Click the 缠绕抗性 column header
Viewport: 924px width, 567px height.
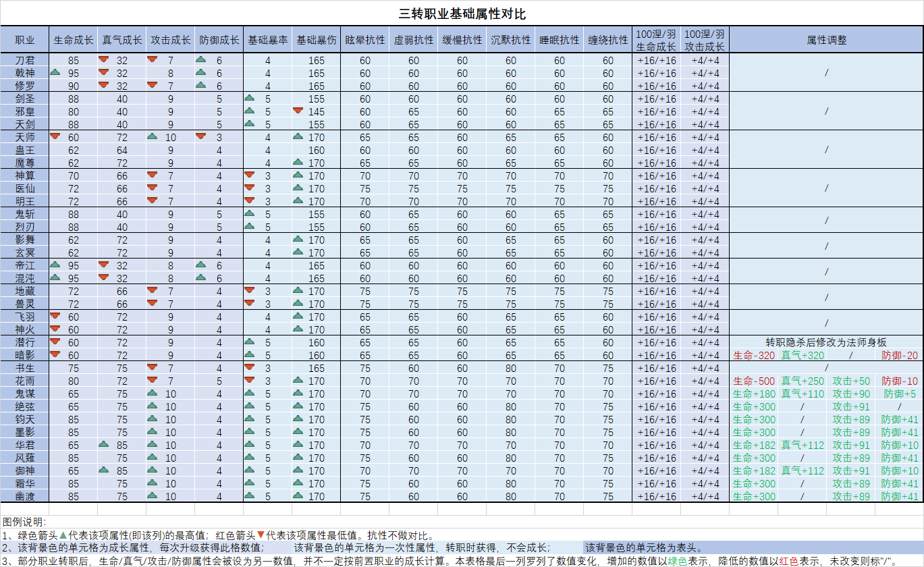608,40
